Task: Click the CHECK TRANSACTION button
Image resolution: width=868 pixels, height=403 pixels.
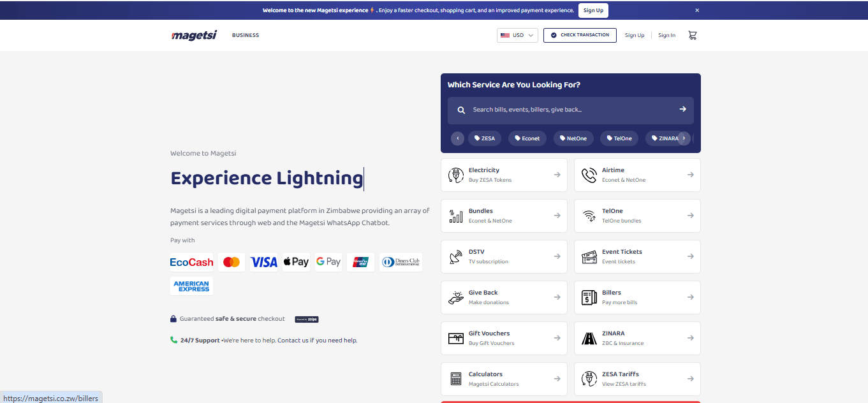Action: coord(580,35)
